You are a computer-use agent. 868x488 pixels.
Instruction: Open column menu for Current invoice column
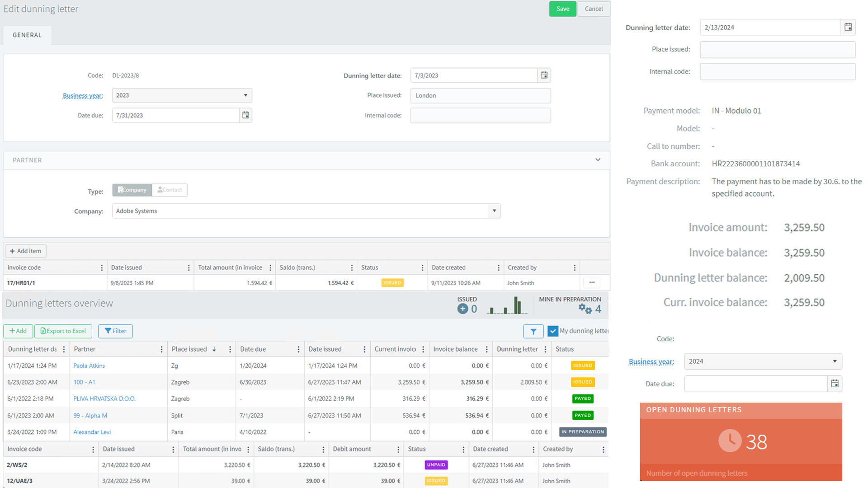tap(423, 349)
